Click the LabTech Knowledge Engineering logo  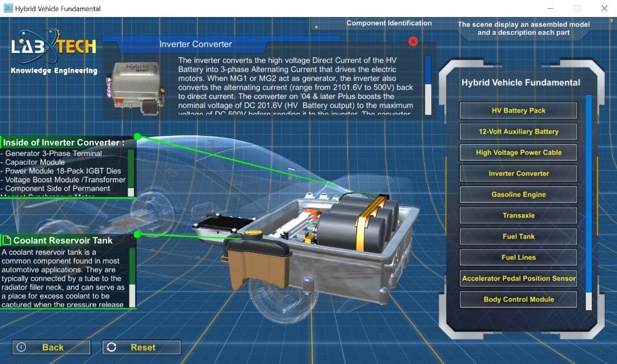(54, 52)
